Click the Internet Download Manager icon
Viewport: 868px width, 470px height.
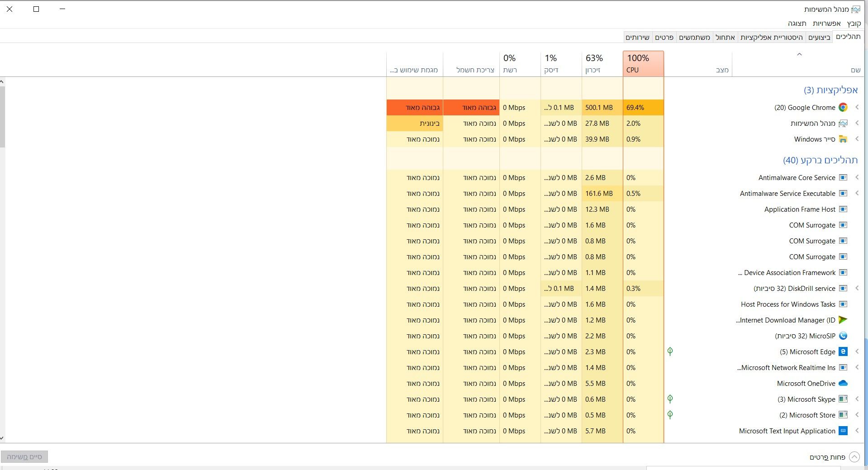tap(843, 320)
